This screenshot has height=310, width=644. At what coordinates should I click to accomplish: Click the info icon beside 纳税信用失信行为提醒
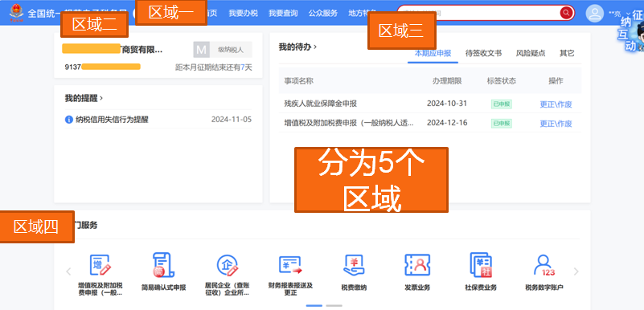[x=69, y=120]
